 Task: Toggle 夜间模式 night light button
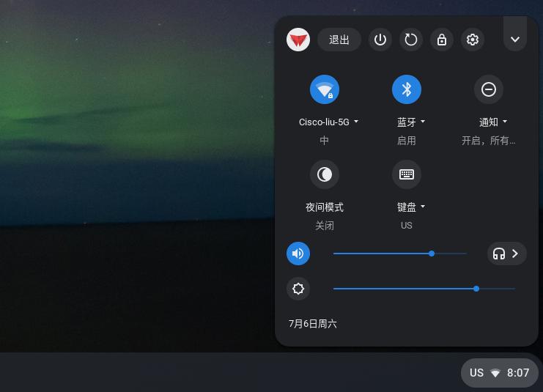pyautogui.click(x=325, y=174)
